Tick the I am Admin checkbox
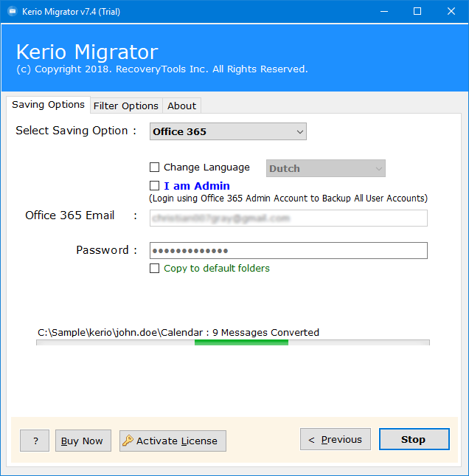Image resolution: width=469 pixels, height=476 pixels. tap(154, 185)
